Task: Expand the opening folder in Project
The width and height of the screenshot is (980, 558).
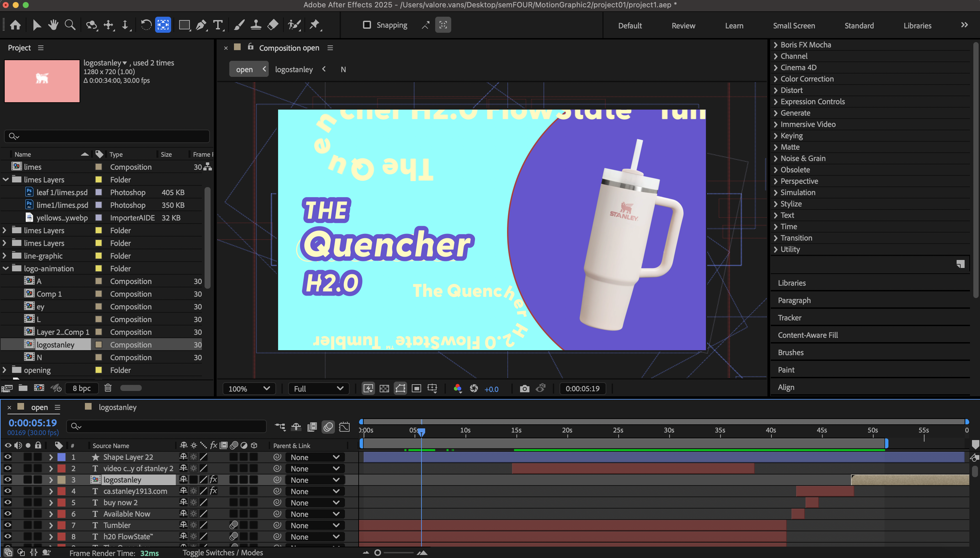Action: 5,370
